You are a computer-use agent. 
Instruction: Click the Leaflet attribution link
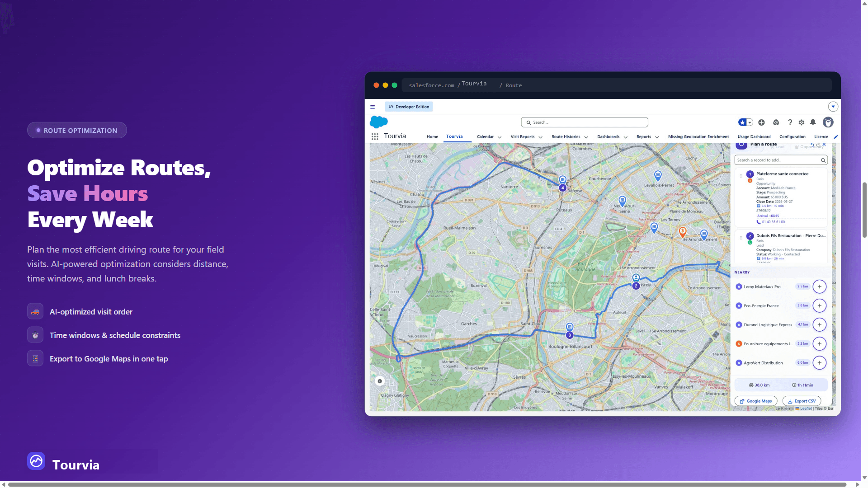806,408
